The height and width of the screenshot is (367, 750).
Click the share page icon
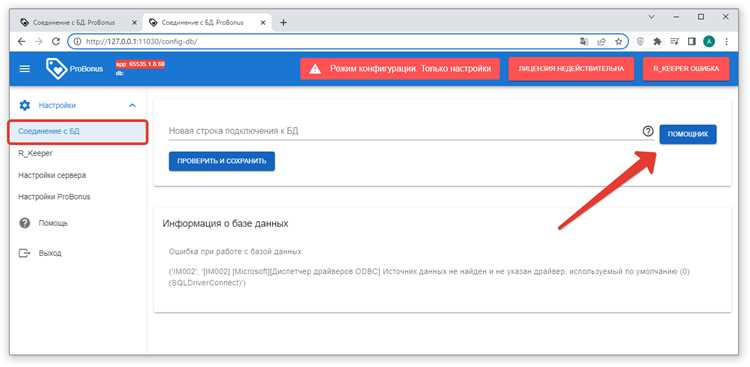pos(601,42)
